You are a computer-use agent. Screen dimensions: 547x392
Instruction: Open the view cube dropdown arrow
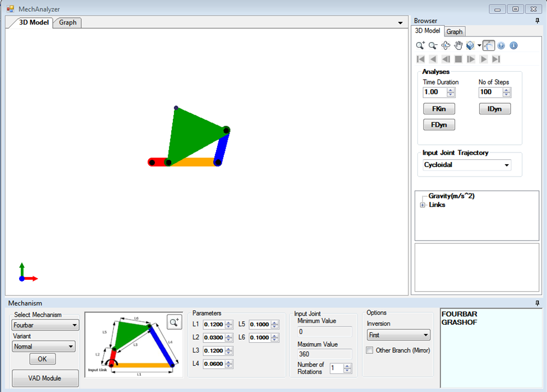[x=479, y=45]
